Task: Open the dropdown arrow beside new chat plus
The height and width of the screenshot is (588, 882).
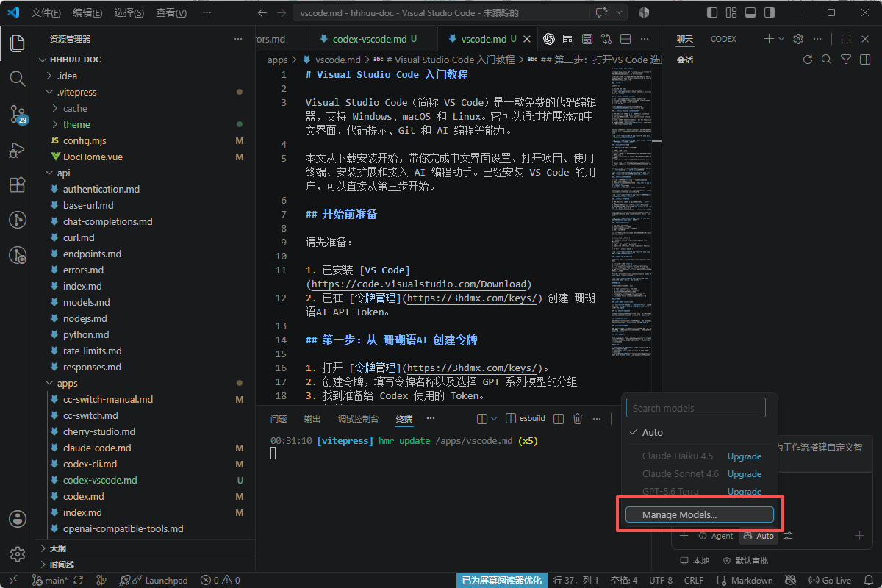Action: (x=781, y=39)
